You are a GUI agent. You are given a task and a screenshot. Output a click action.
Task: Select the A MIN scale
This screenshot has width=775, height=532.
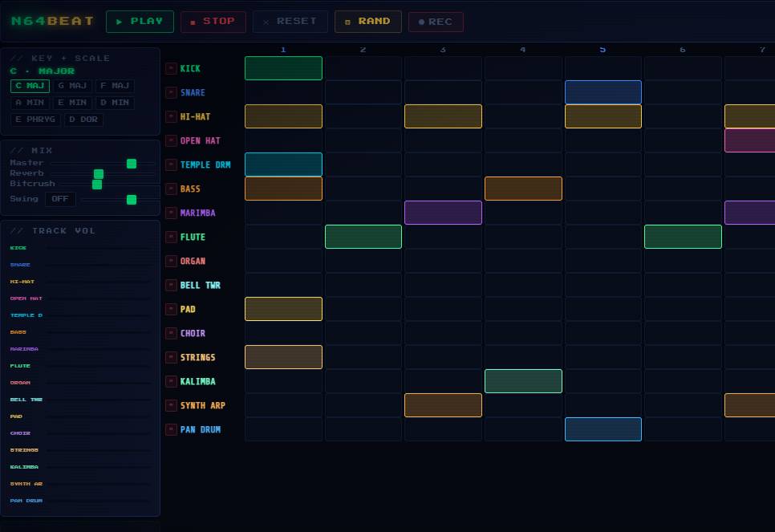coord(30,103)
